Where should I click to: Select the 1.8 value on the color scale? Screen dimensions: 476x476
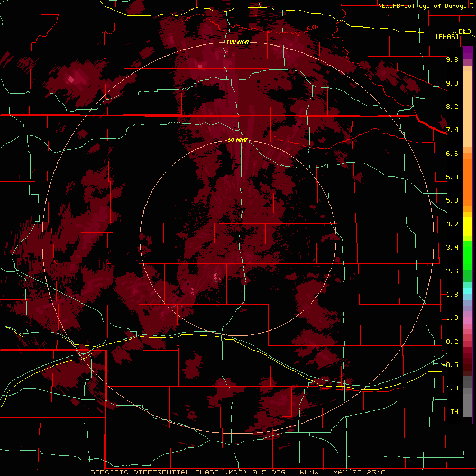[452, 295]
